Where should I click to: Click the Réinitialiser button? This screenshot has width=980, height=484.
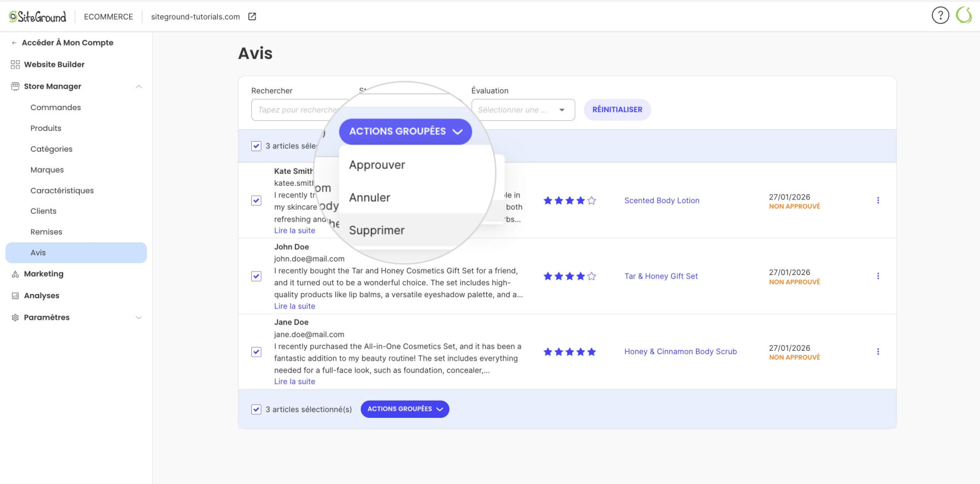617,110
